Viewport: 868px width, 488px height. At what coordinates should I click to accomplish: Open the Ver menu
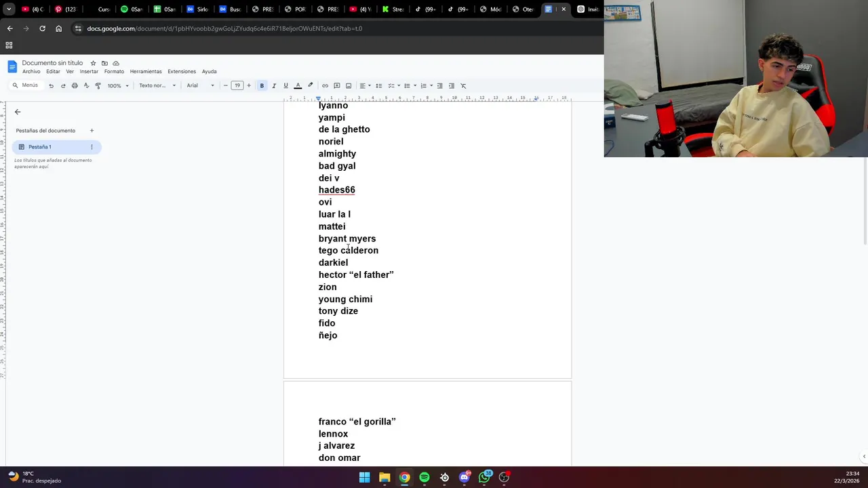tap(70, 71)
